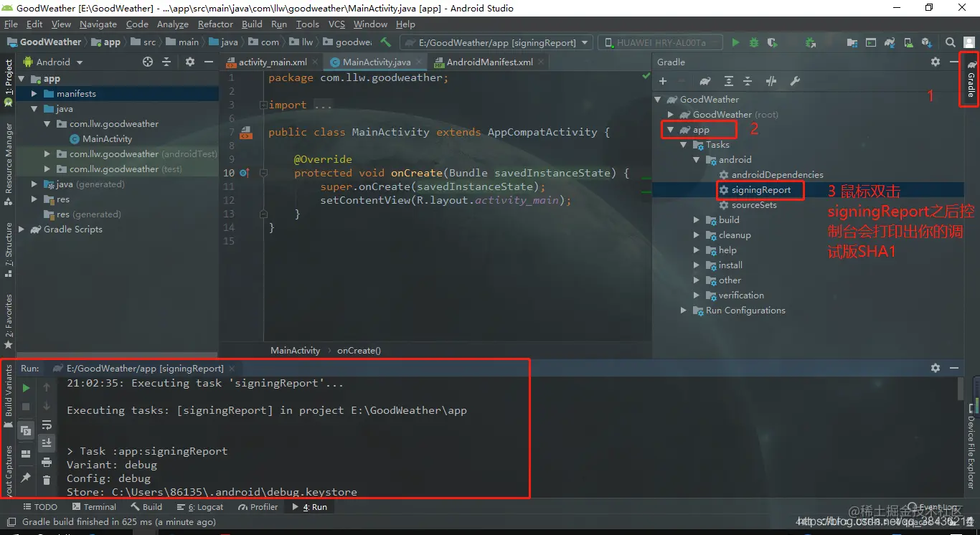This screenshot has height=535, width=980.
Task: Collapse all in the Project panel header
Action: (x=166, y=62)
